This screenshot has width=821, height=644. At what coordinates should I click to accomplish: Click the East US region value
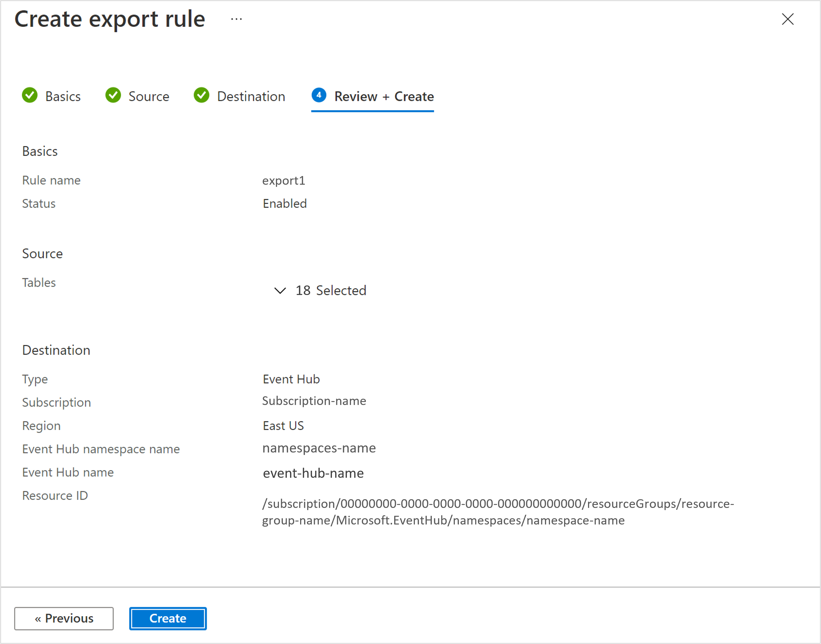coord(283,426)
